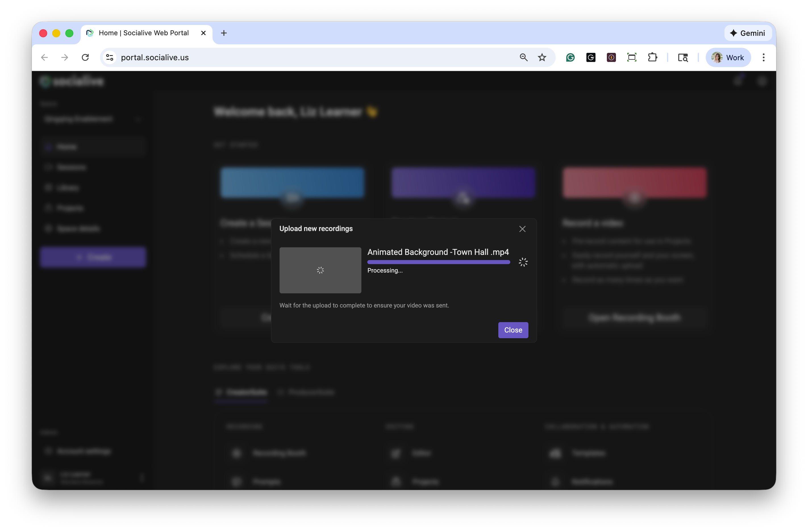808x532 pixels.
Task: Open the green Grammarly extension icon
Action: pos(570,57)
